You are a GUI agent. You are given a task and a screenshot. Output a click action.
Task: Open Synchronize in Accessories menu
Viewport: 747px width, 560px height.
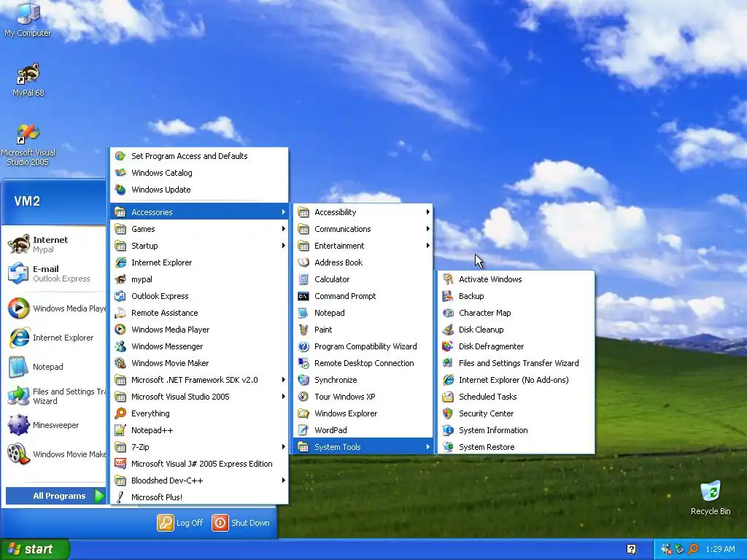click(x=363, y=380)
